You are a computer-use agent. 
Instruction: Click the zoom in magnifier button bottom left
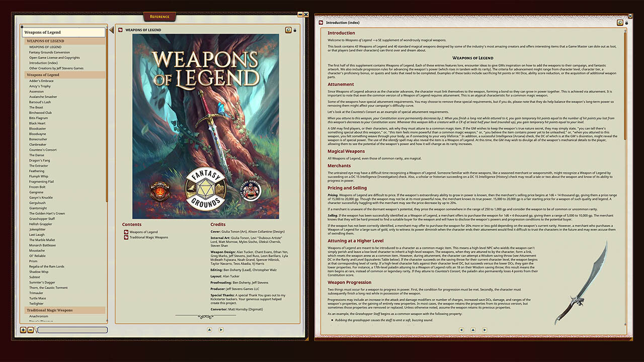[23, 330]
